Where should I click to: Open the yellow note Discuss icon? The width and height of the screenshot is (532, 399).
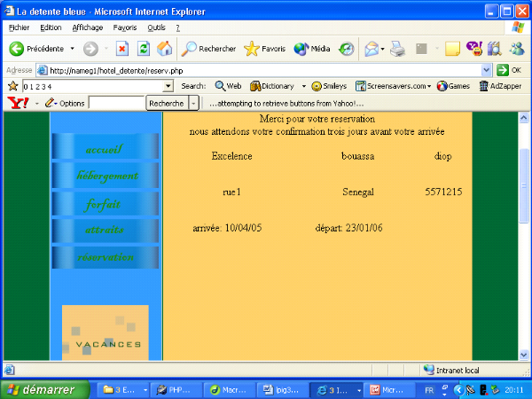(452, 49)
